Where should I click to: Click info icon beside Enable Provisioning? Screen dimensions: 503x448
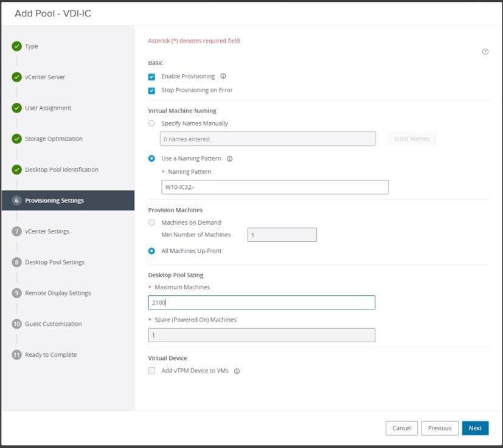223,77
